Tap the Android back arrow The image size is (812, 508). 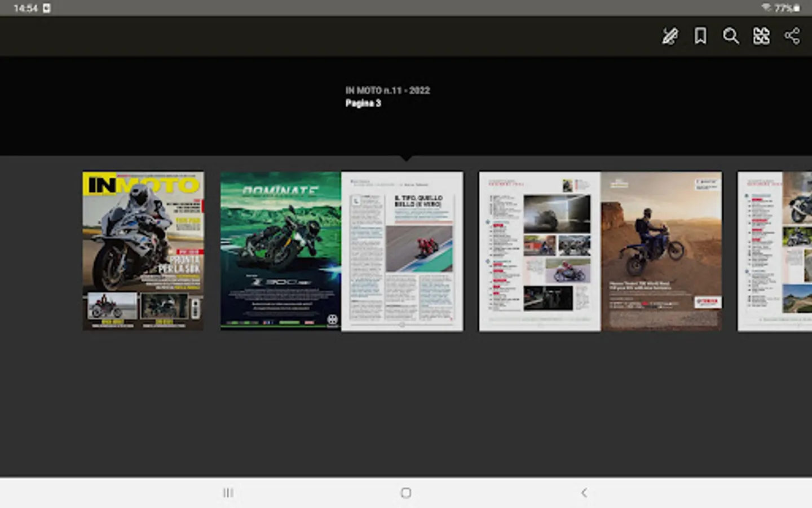point(584,493)
